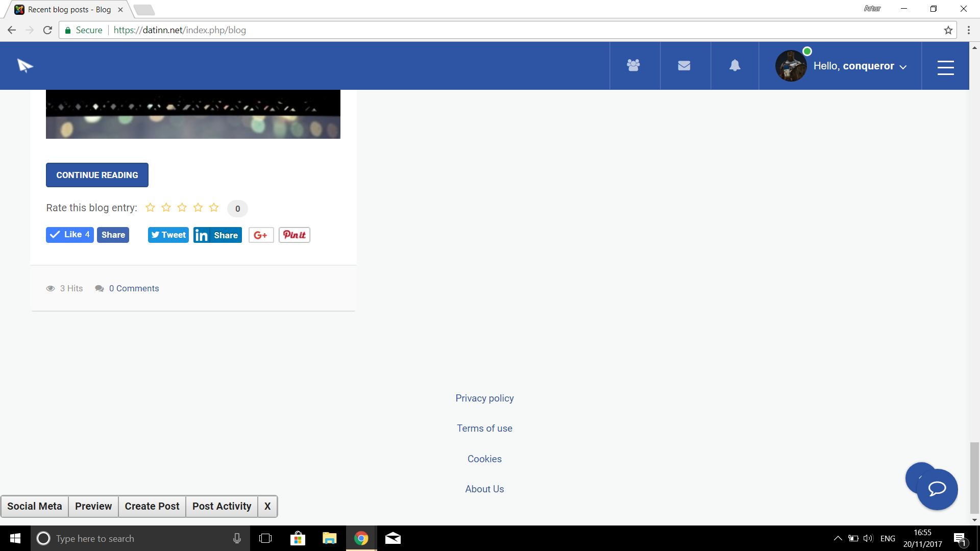The height and width of the screenshot is (551, 980).
Task: Open the messages envelope icon
Action: (684, 65)
